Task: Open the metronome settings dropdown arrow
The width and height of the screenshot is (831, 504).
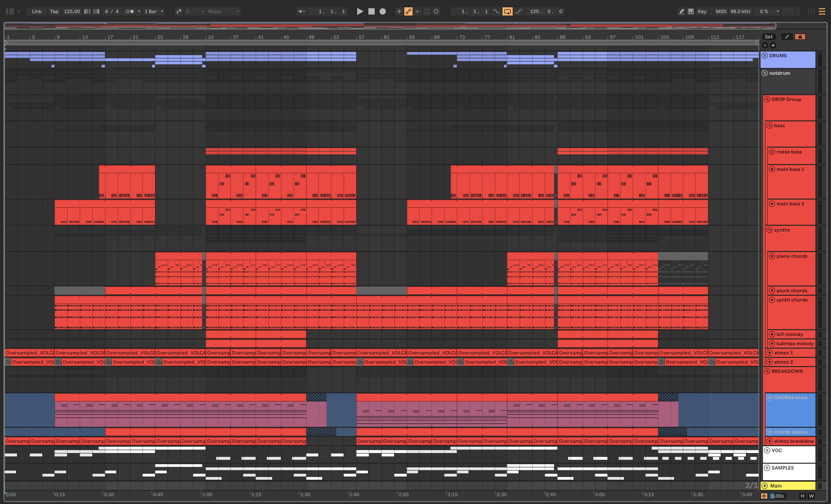Action: pyautogui.click(x=139, y=11)
